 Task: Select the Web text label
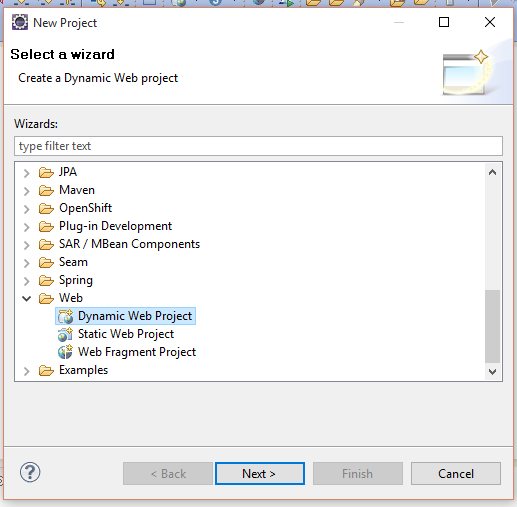tap(71, 298)
